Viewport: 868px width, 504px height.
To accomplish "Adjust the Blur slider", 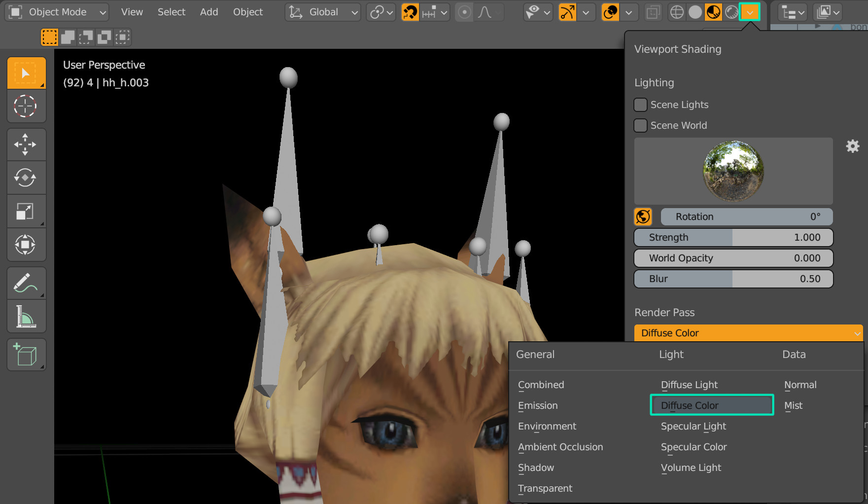I will tap(733, 279).
